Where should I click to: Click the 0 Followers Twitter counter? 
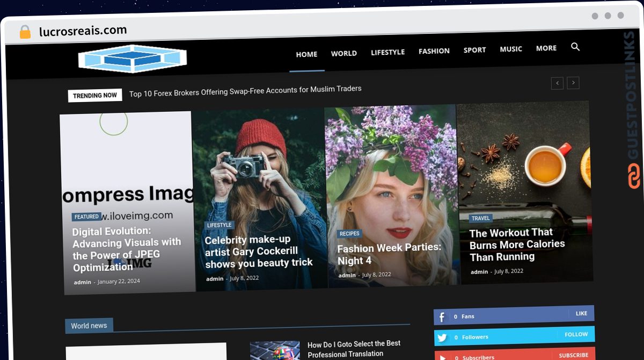[x=471, y=337]
